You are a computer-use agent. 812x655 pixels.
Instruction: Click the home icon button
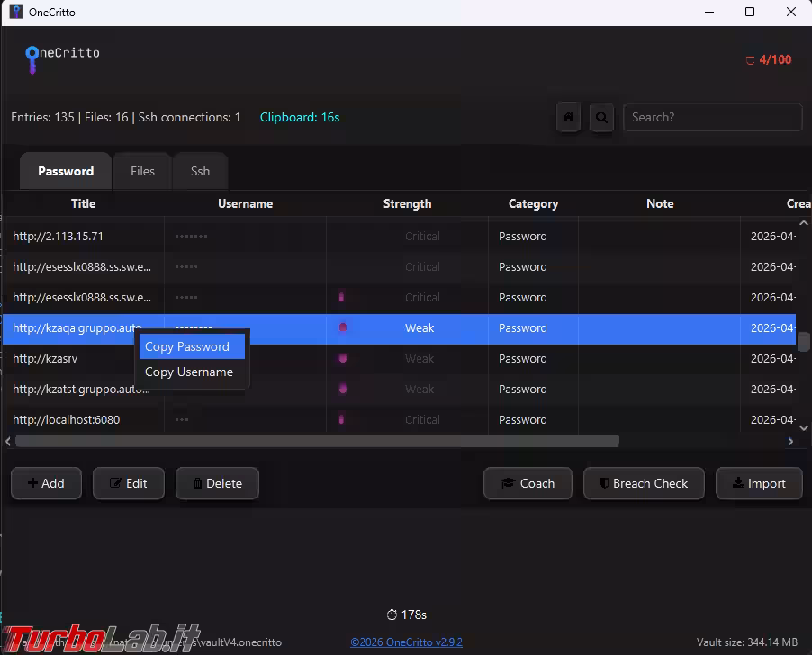point(568,117)
